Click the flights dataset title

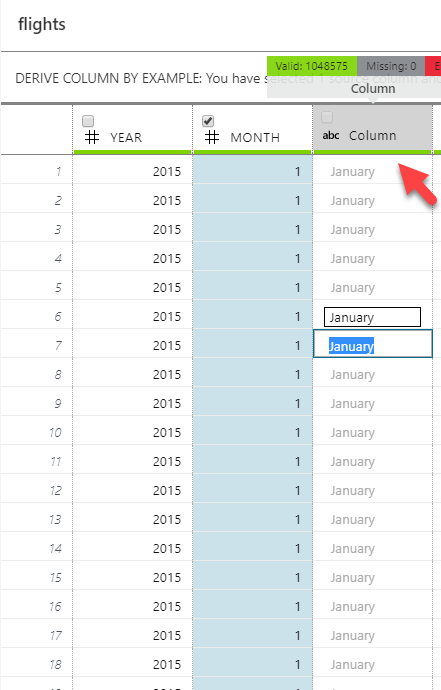(42, 24)
